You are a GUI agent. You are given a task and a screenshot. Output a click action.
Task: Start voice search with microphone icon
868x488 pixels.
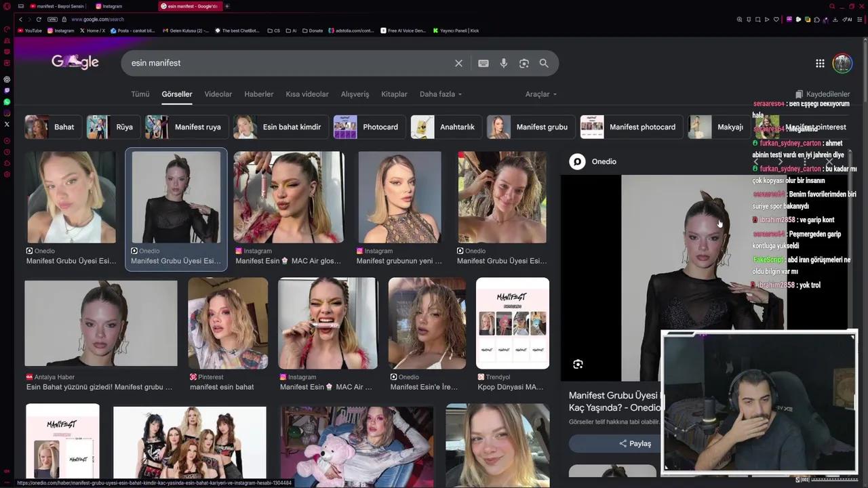point(503,63)
